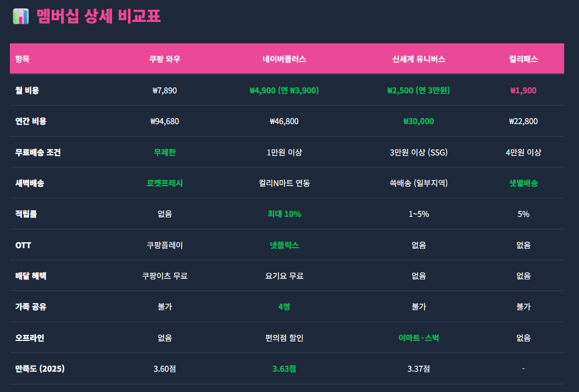Select the green ₩30,000 cell

point(419,121)
